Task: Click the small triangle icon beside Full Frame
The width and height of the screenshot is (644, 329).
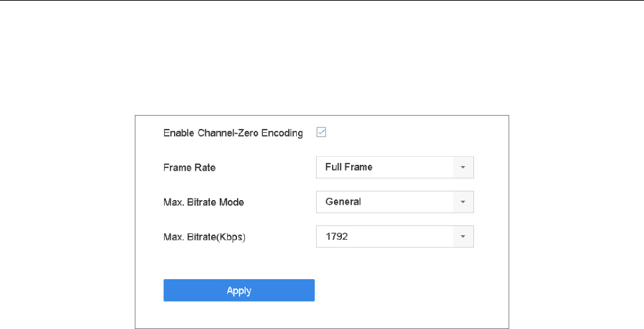Action: 463,167
